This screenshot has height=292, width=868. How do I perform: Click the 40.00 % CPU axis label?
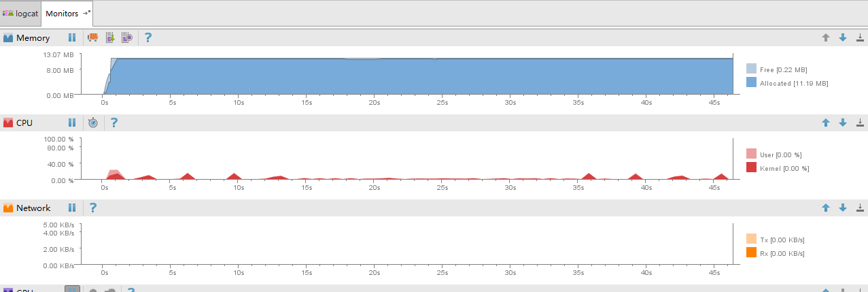[x=60, y=164]
